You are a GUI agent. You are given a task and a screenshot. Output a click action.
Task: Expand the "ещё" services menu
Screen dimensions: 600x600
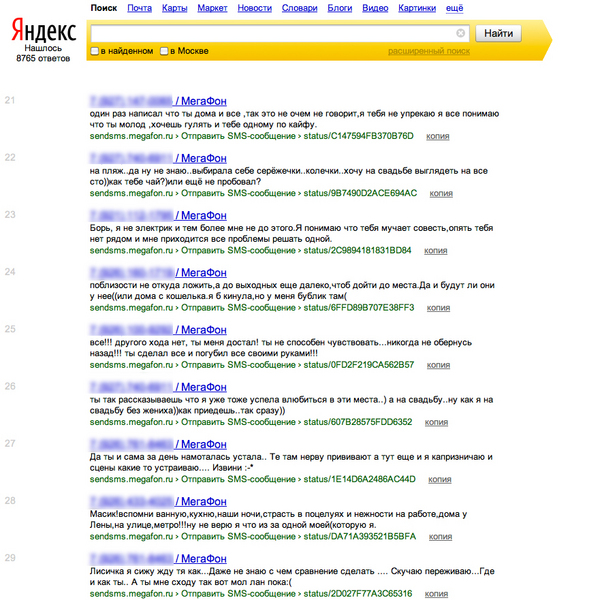pos(454,8)
